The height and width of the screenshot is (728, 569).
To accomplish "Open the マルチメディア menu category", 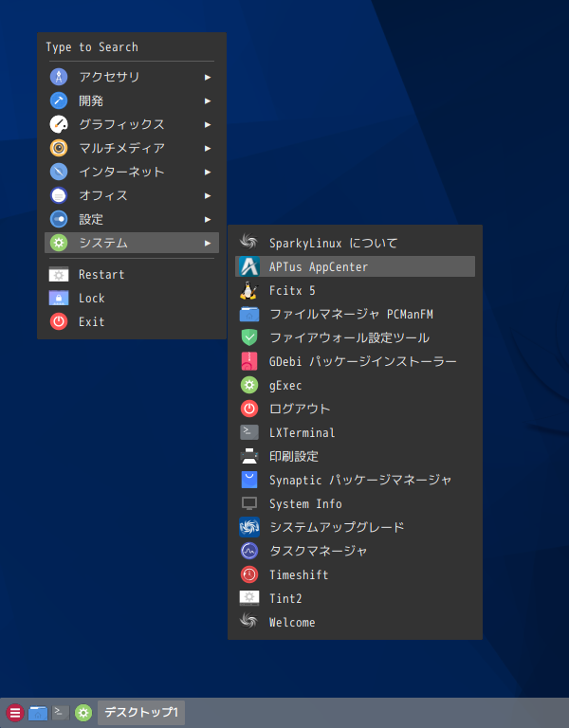I will pyautogui.click(x=132, y=148).
